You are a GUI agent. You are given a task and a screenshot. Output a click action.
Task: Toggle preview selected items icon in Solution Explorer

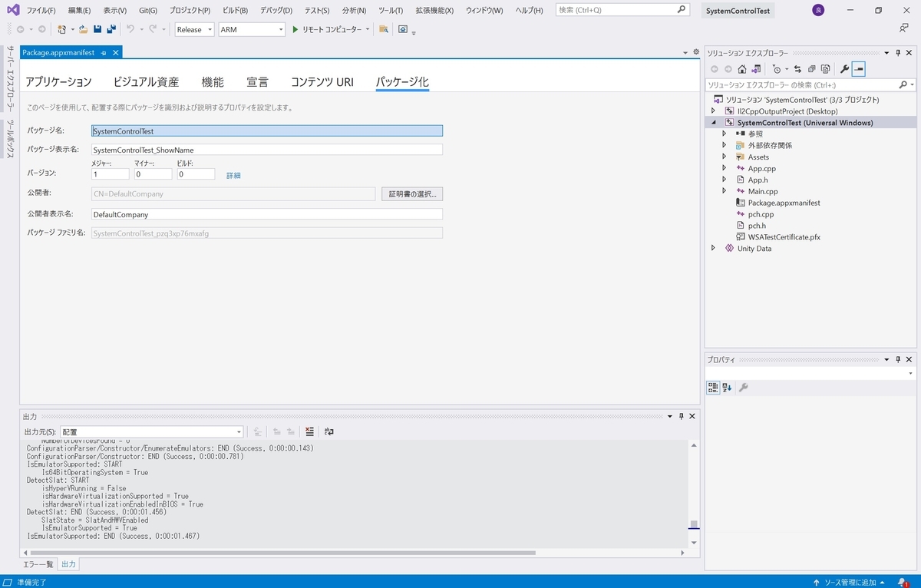click(859, 69)
